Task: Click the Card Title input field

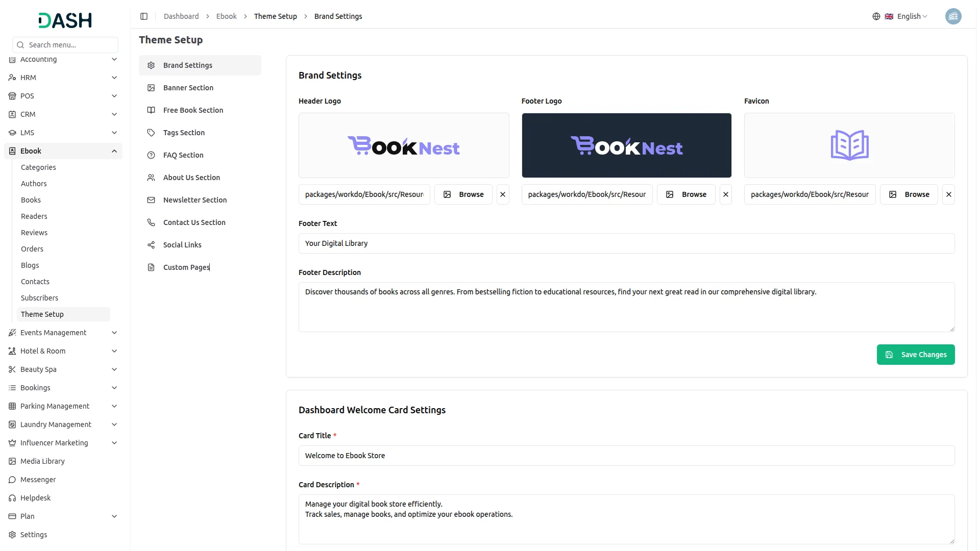Action: (x=626, y=456)
